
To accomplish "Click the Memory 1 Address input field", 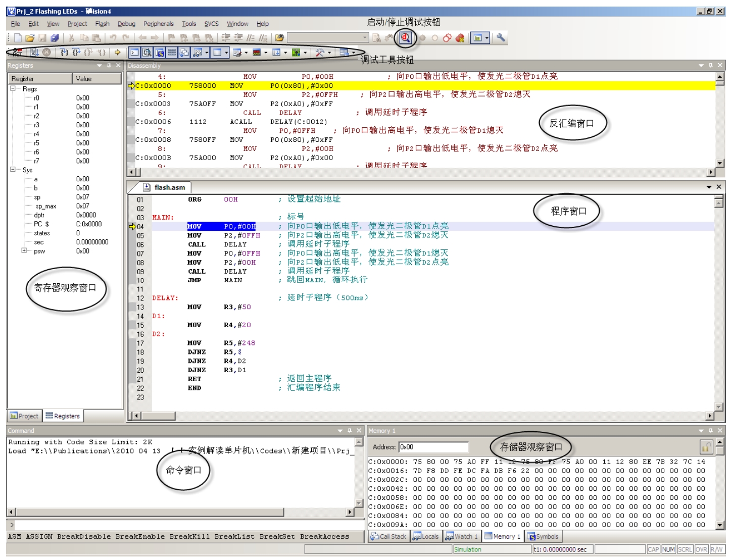I will click(433, 447).
